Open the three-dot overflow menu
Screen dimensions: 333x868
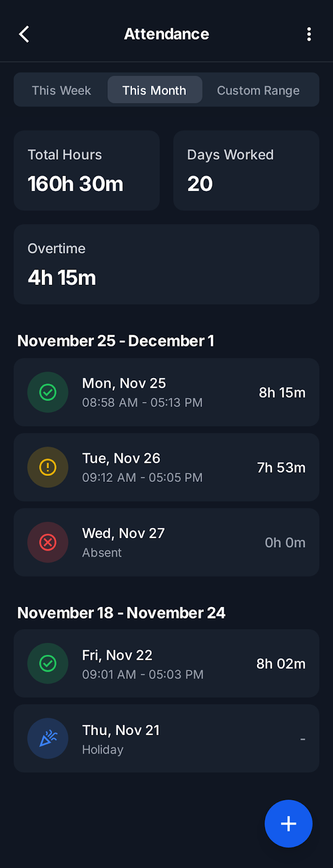coord(309,34)
